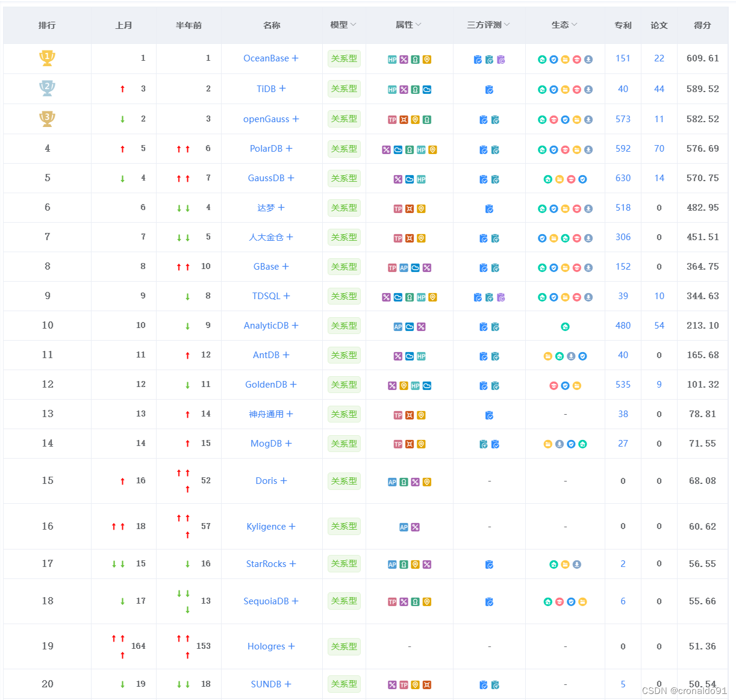Click patent count 573 for openGauss
Screen dimensions: 736x700
pos(623,119)
